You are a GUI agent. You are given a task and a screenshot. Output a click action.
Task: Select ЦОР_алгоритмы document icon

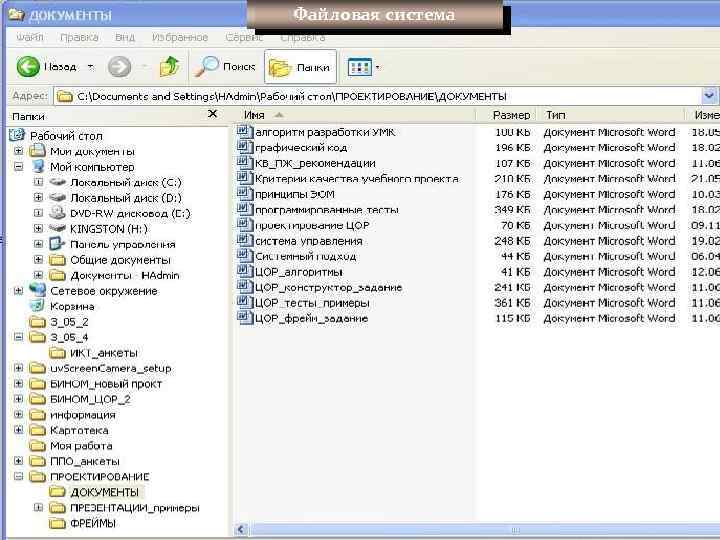pos(245,271)
